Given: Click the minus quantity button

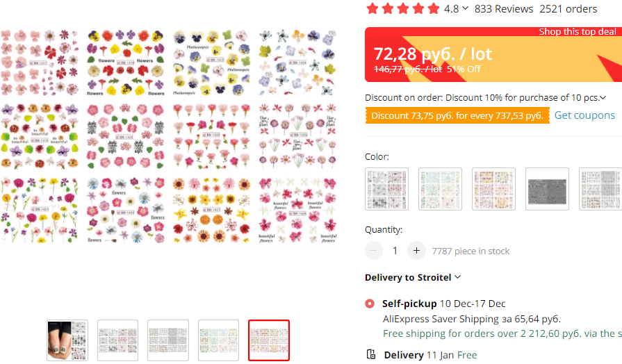Looking at the screenshot, I should pos(374,251).
